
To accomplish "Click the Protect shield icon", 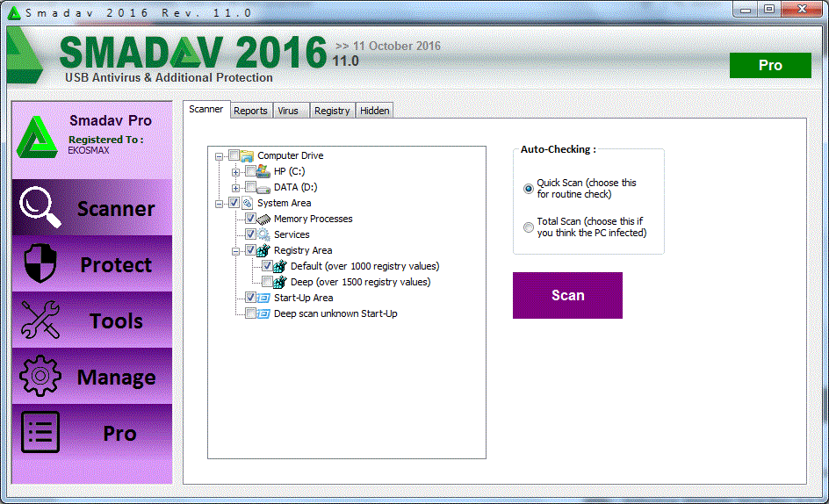I will [x=40, y=263].
